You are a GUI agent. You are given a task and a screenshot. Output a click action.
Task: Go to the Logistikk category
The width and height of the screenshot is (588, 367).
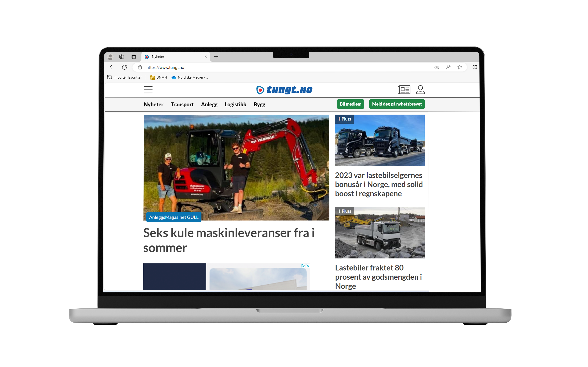[235, 105]
